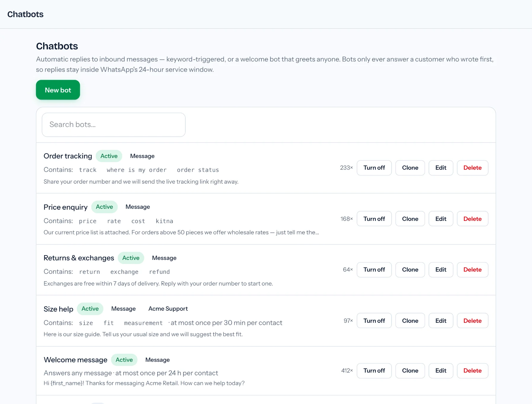This screenshot has width=532, height=404.
Task: Clone the Order tracking bot
Action: click(x=410, y=168)
